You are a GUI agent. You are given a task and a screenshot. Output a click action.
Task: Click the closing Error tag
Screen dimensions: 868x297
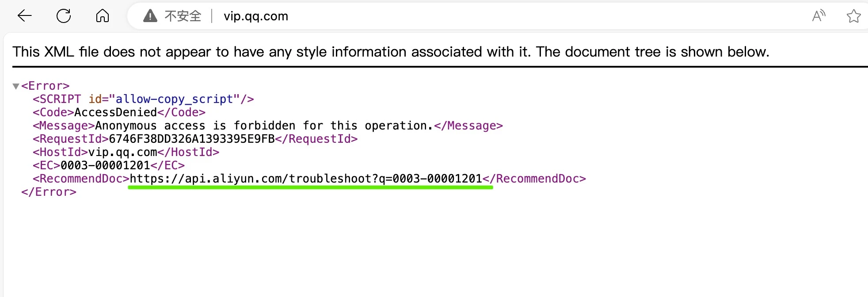49,192
